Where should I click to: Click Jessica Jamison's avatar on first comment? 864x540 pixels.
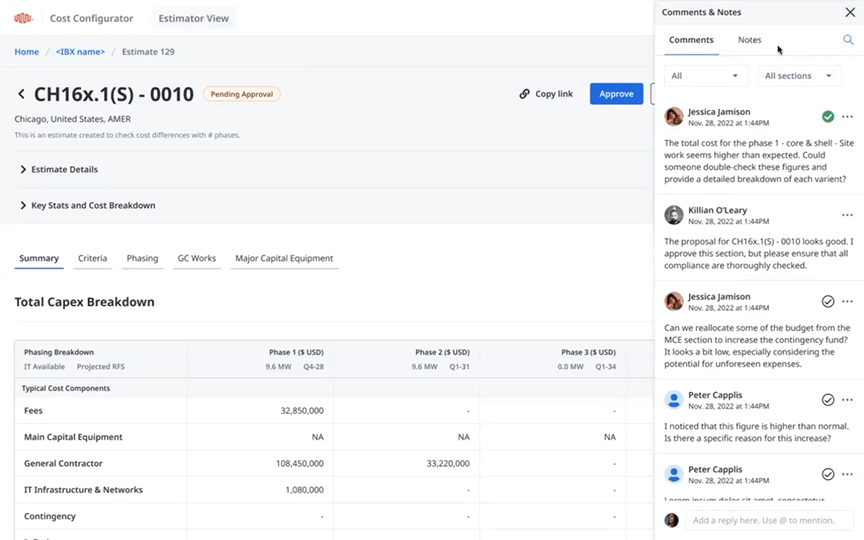673,117
